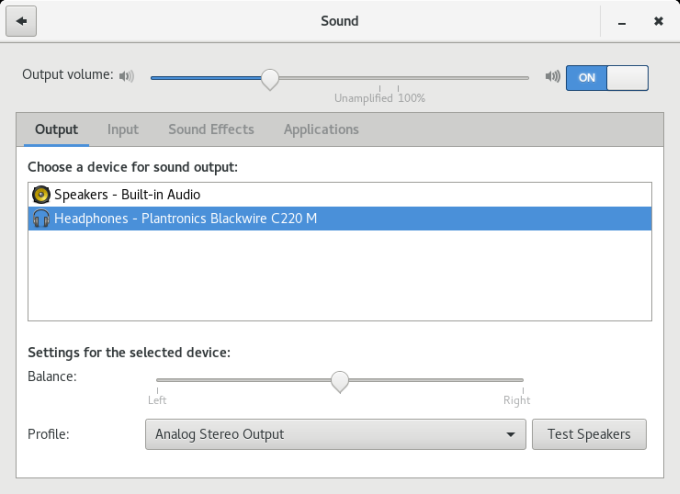Open the Profile dropdown menu
680x494 pixels.
coord(335,434)
